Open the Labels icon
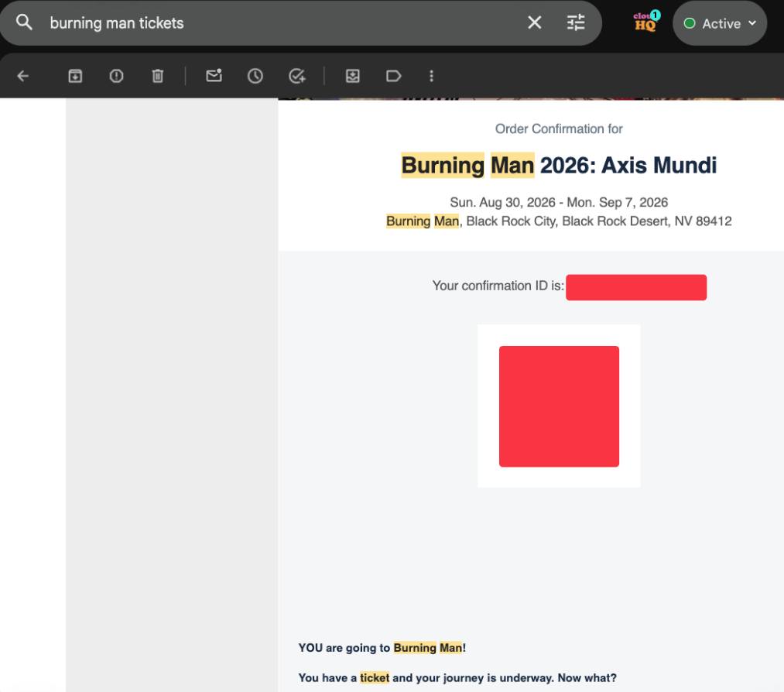 [x=393, y=76]
